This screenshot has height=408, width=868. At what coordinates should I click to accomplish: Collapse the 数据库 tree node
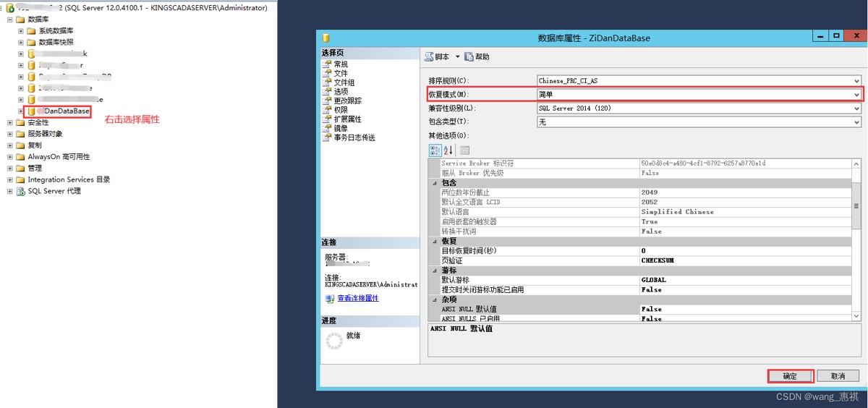pyautogui.click(x=10, y=20)
